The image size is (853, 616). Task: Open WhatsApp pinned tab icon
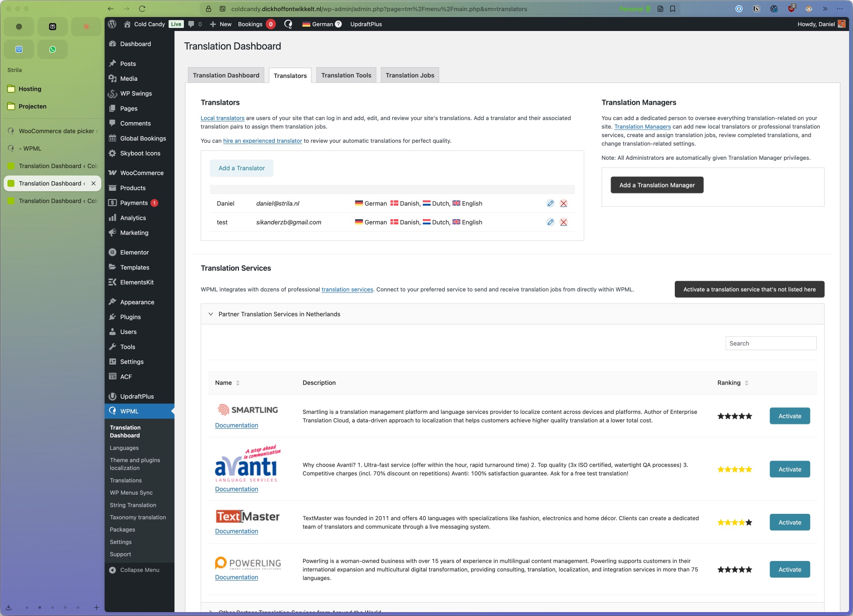coord(52,49)
